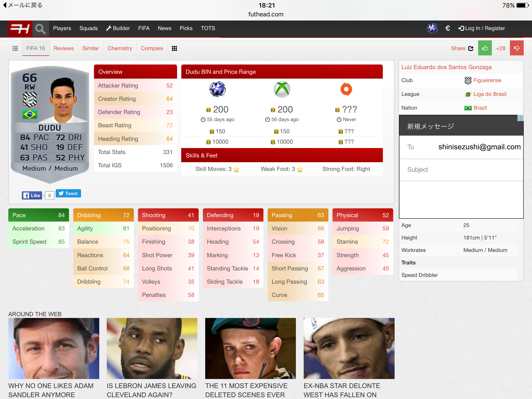
Task: Open the Figueirense club link
Action: tap(487, 80)
